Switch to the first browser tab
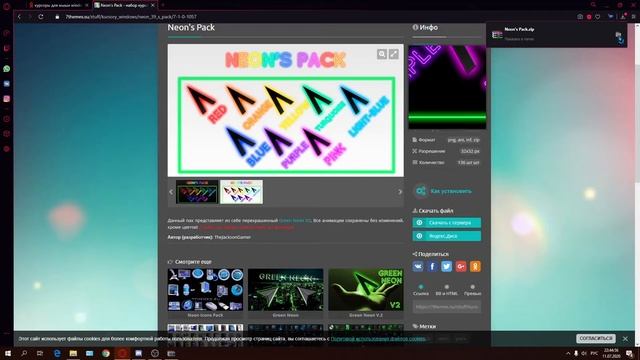Viewport: 640px width, 360px height. pos(57,5)
